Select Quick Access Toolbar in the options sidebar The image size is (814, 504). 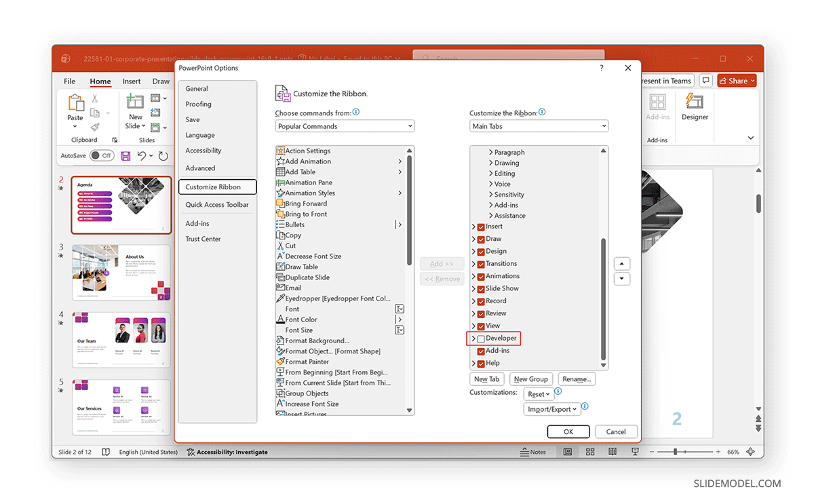pyautogui.click(x=216, y=204)
